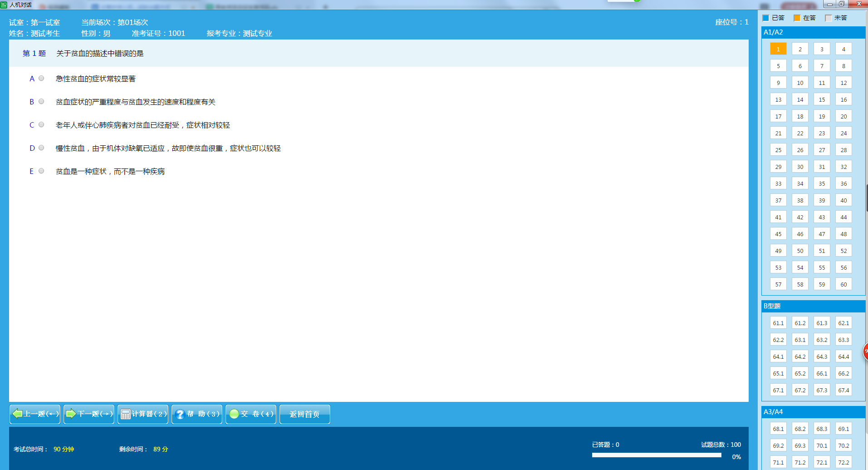The height and width of the screenshot is (470, 868).
Task: Open question 68.1 in A3/A4 section
Action: [x=778, y=429]
